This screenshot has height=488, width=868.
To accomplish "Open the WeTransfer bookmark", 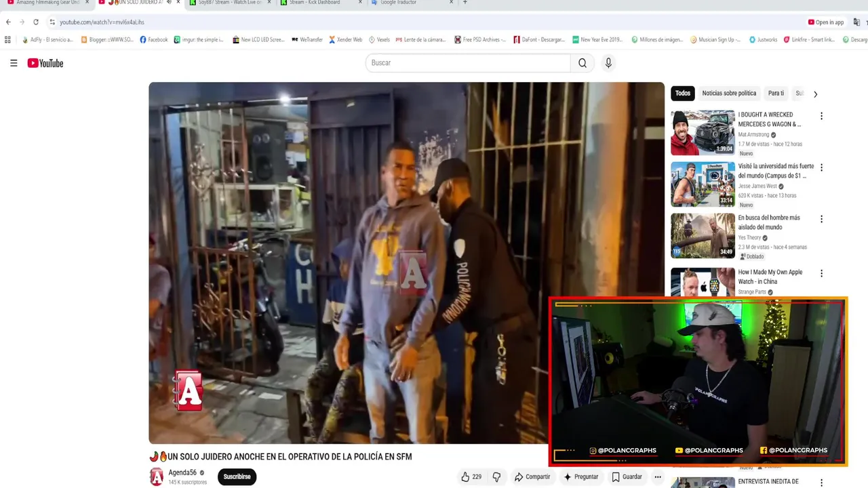I will (x=307, y=39).
